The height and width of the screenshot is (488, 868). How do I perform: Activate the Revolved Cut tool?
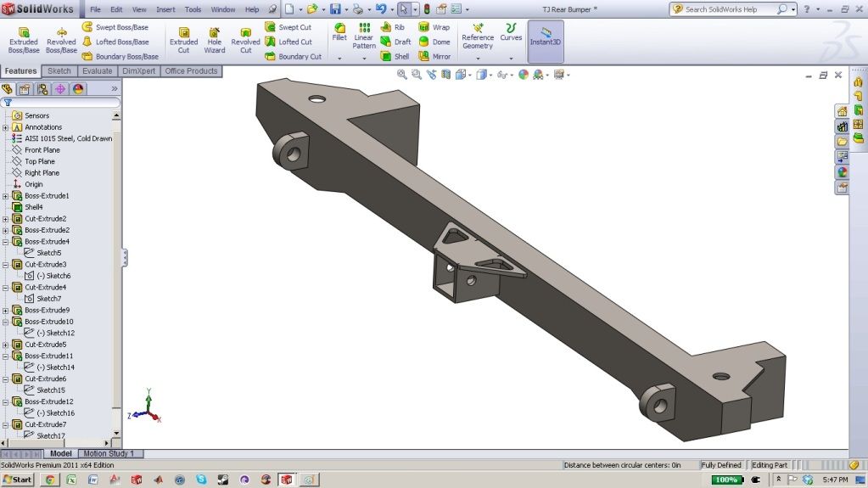[x=245, y=41]
